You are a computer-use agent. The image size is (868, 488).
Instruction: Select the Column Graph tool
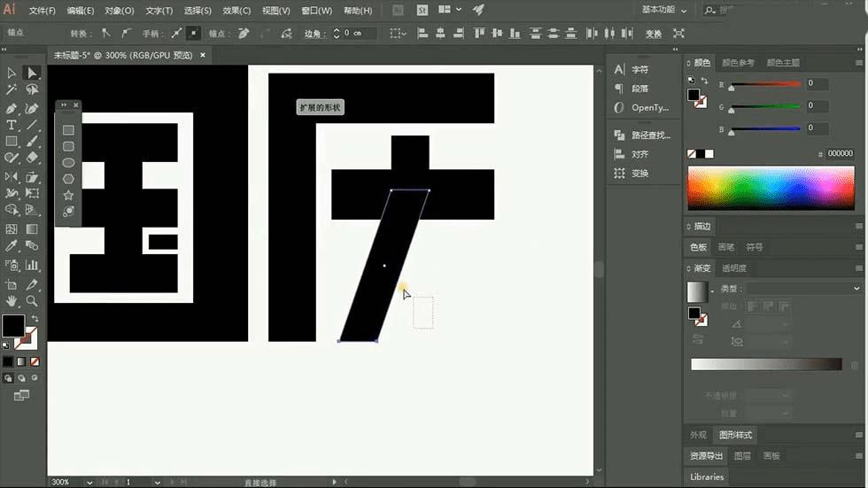click(32, 265)
